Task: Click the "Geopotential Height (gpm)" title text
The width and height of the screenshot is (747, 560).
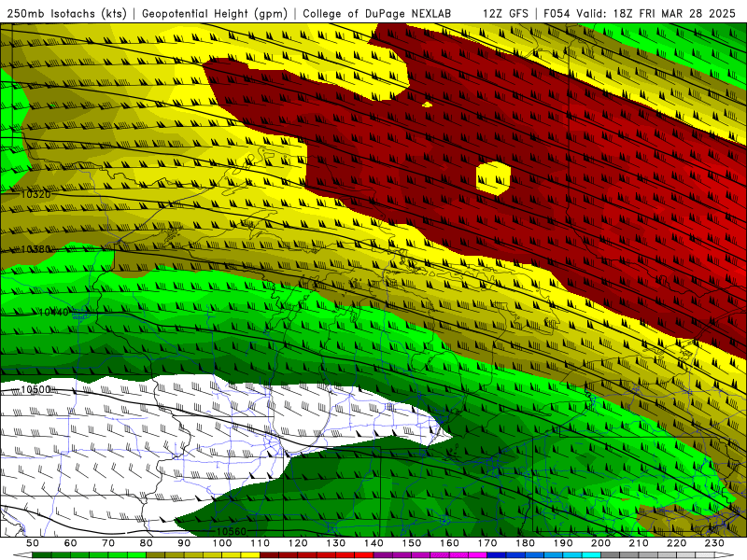Action: [x=215, y=13]
